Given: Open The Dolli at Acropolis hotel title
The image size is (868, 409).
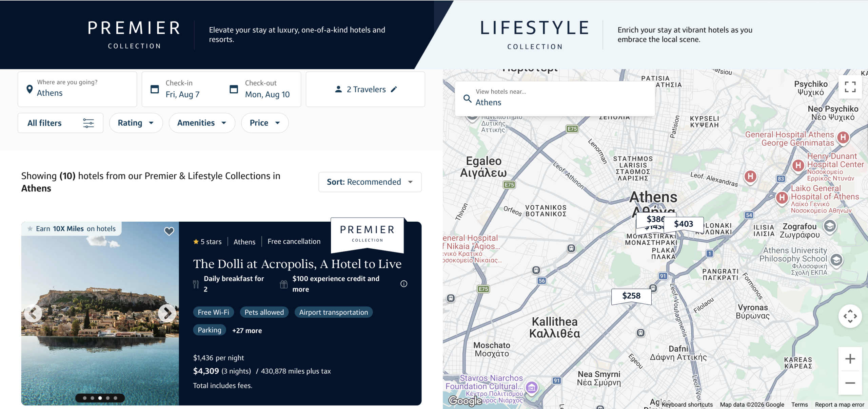Looking at the screenshot, I should [297, 264].
